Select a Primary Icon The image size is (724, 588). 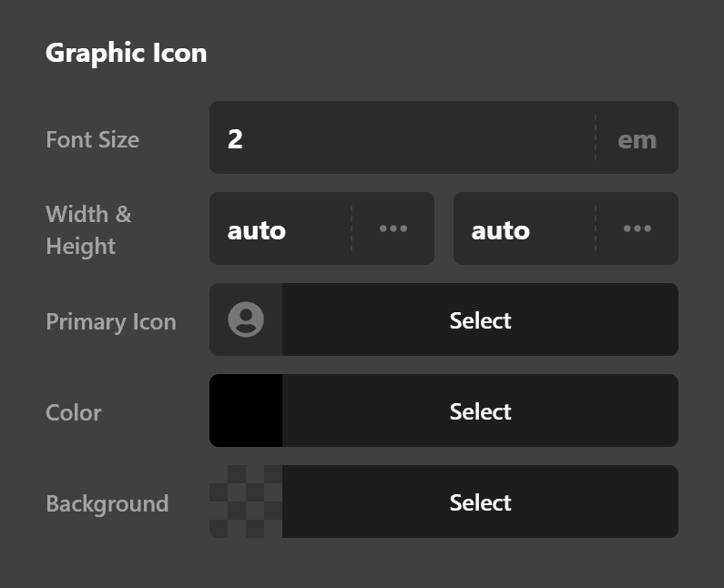pos(480,319)
